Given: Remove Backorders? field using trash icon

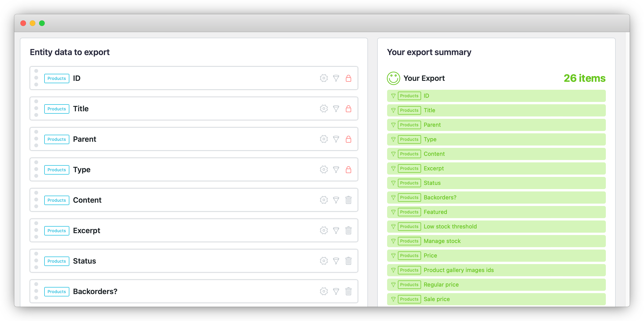Looking at the screenshot, I should coord(348,291).
